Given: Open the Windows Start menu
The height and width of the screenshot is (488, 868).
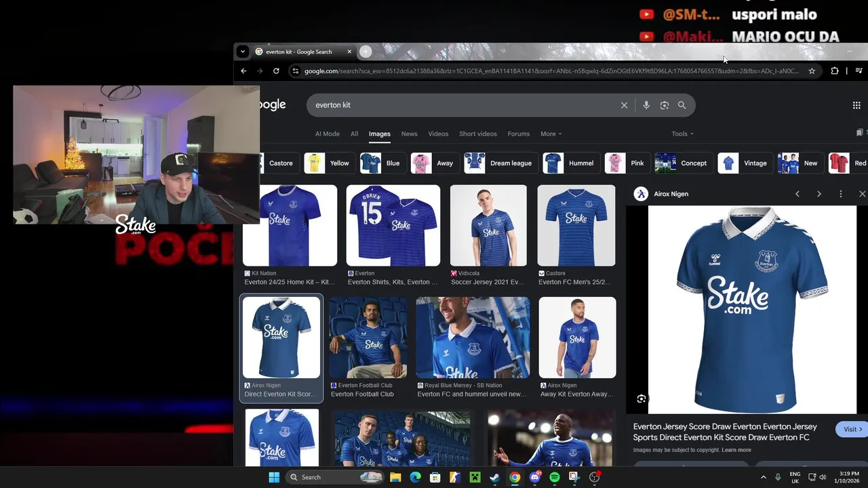Looking at the screenshot, I should click(x=274, y=477).
